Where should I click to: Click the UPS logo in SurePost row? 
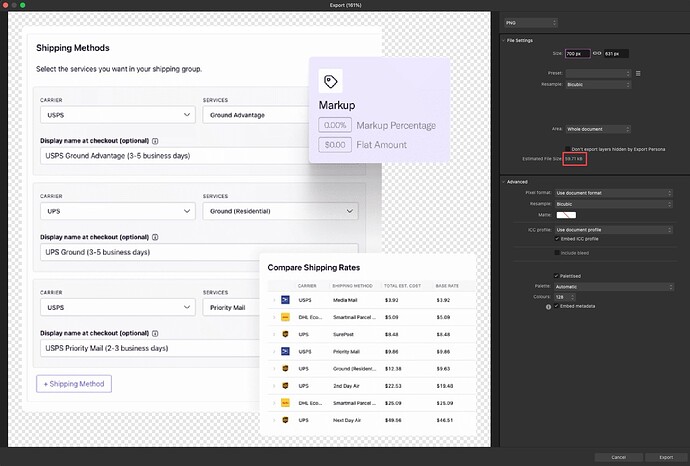pos(285,334)
